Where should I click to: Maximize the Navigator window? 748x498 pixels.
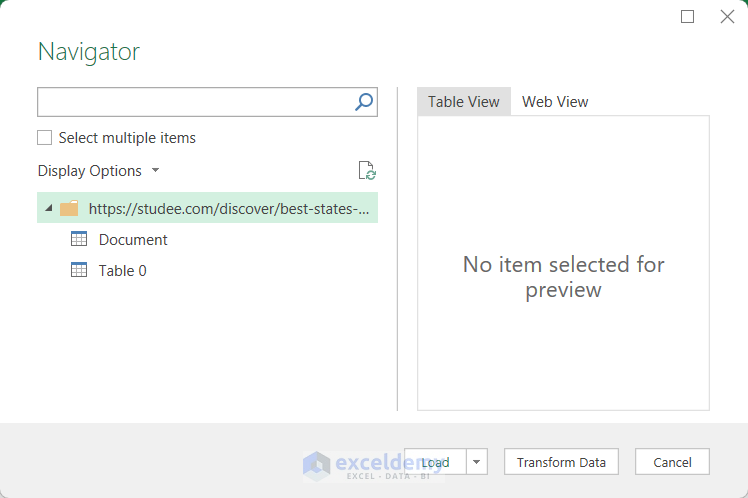[x=687, y=17]
